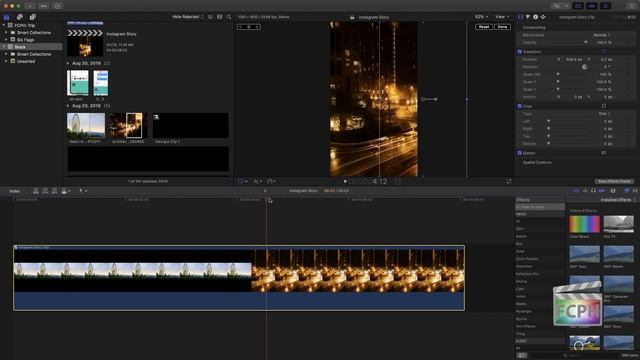
Task: Click the Keyword editor key icon
Action: click(x=43, y=6)
